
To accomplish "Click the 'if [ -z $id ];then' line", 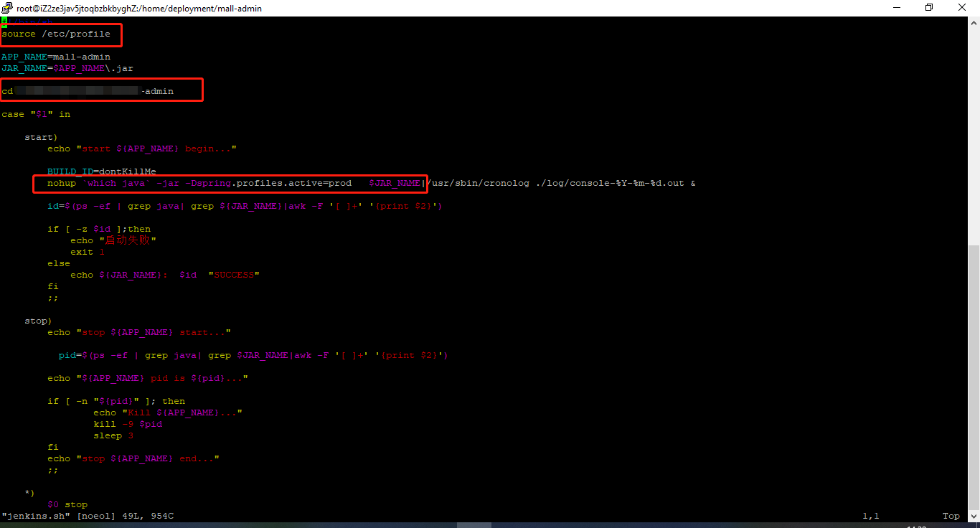I will 99,229.
